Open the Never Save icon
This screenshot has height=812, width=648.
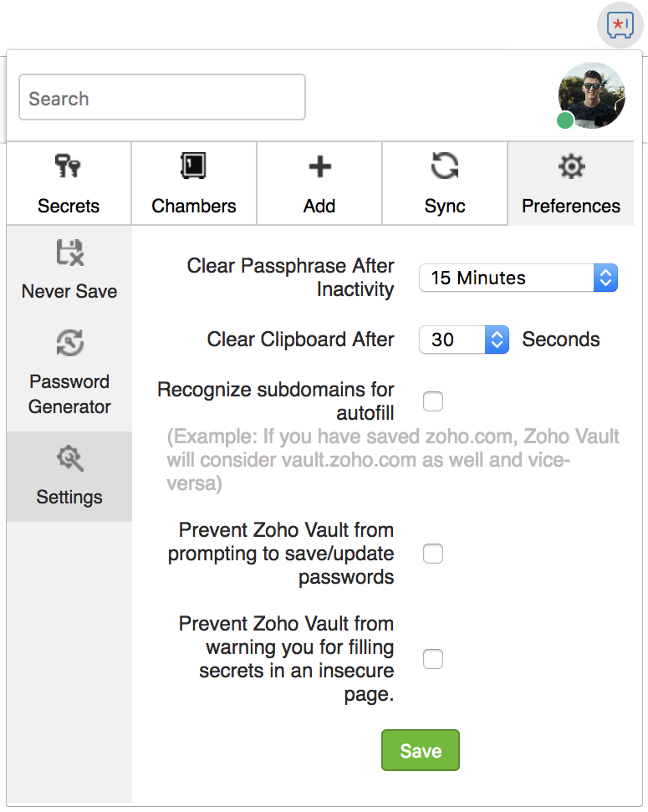tap(69, 253)
